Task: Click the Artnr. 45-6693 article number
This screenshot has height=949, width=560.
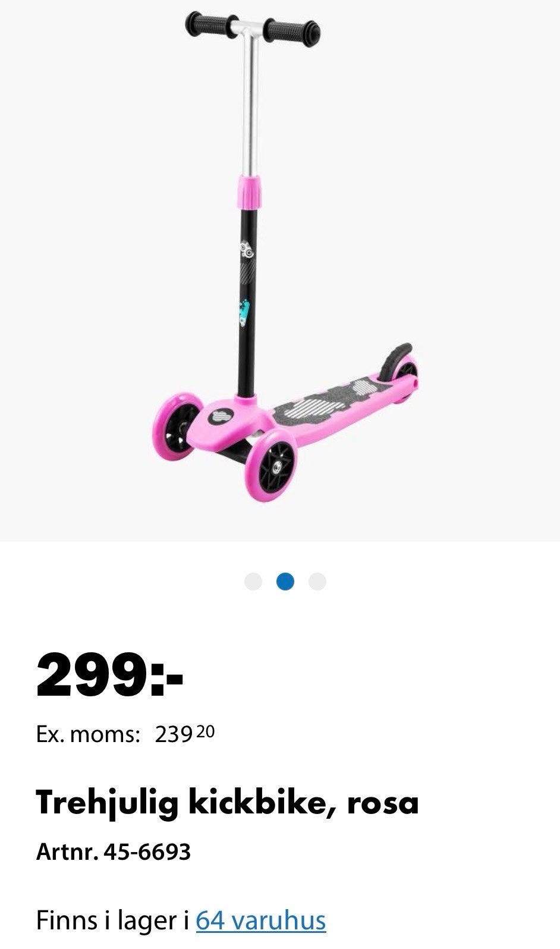Action: [x=114, y=851]
